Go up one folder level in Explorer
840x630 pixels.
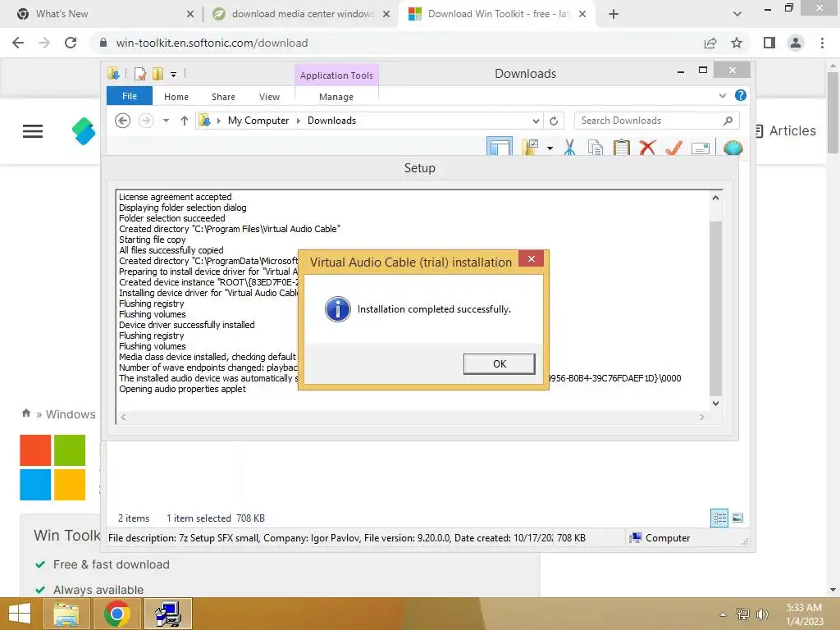coord(185,121)
